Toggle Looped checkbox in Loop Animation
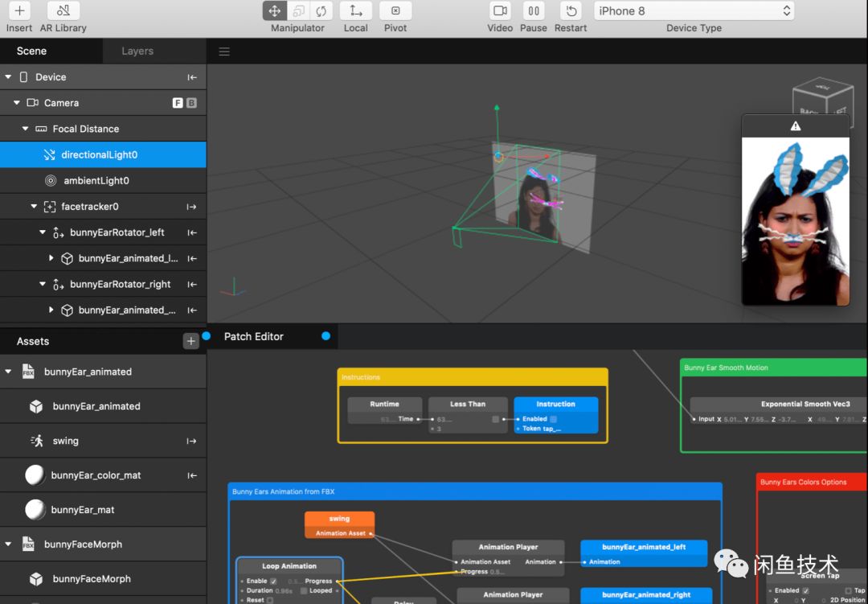This screenshot has height=604, width=868. tap(304, 590)
